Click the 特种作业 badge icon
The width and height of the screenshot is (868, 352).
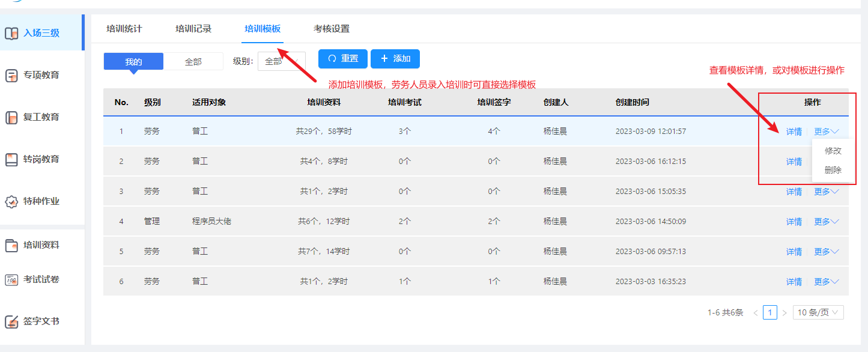pyautogui.click(x=11, y=202)
